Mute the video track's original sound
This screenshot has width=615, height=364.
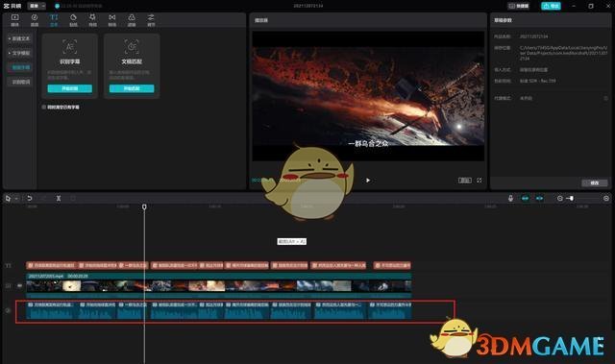pyautogui.click(x=19, y=285)
